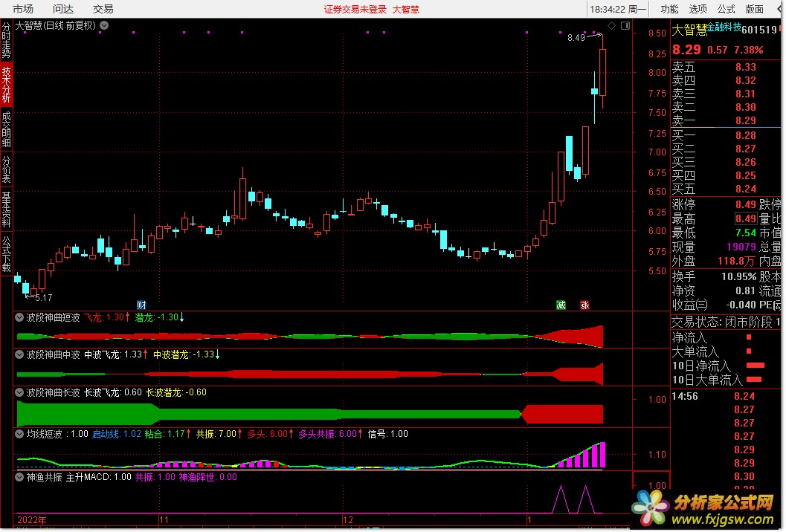The image size is (786, 532).
Task: Collapse the 神渔共振 indicator panel
Action: pos(19,477)
